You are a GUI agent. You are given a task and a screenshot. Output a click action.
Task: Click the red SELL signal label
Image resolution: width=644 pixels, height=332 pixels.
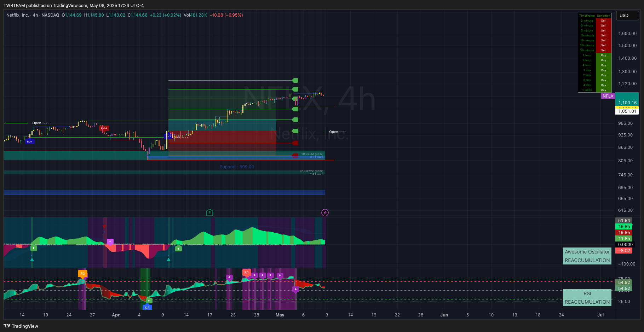104,128
